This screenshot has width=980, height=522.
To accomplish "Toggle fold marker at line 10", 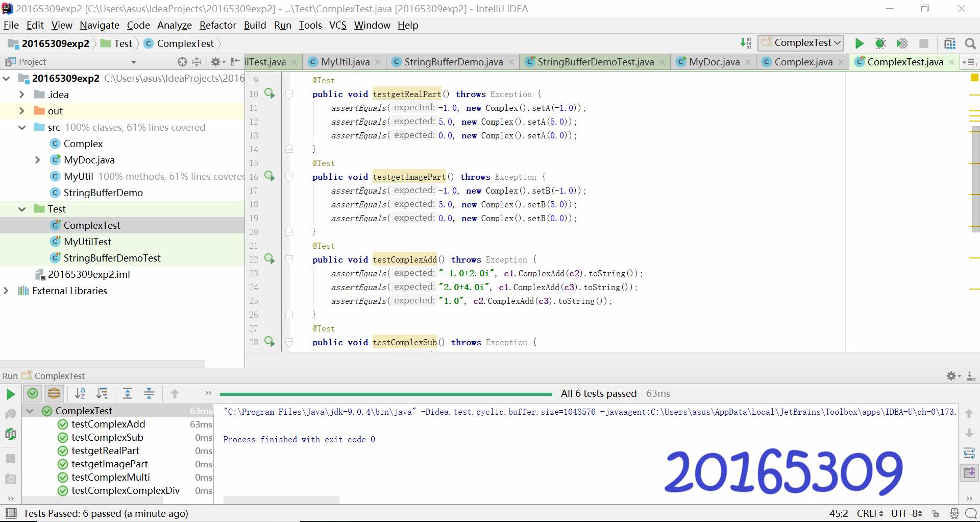I will 289,93.
